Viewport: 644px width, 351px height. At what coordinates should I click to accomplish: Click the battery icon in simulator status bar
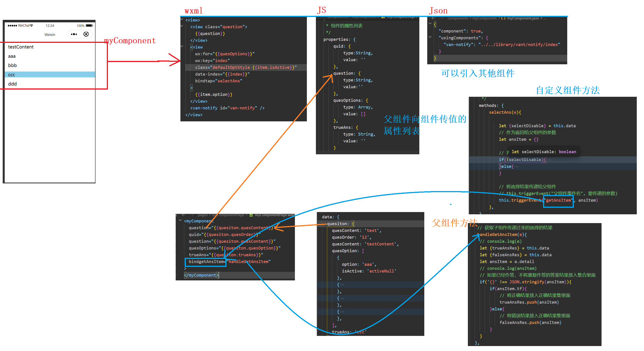89,25
